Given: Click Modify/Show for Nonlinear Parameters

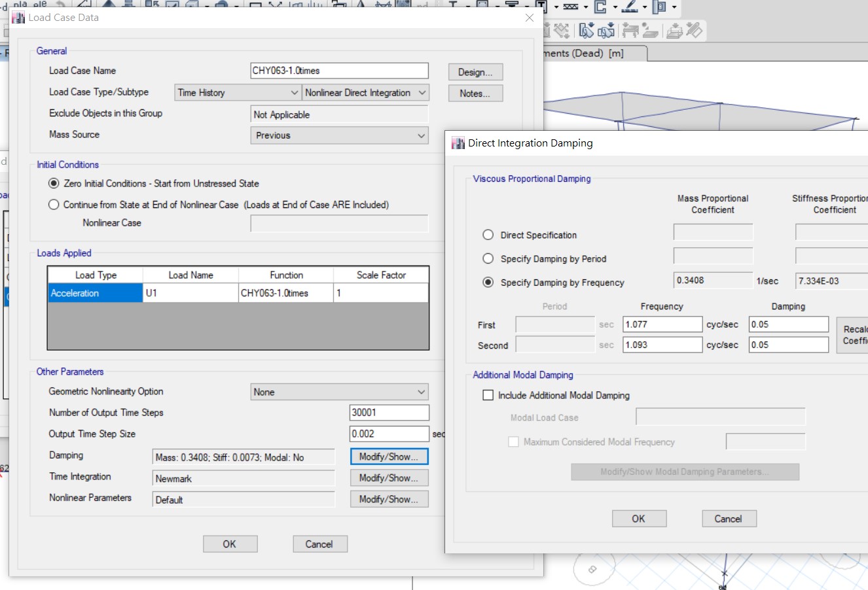Looking at the screenshot, I should coord(389,499).
